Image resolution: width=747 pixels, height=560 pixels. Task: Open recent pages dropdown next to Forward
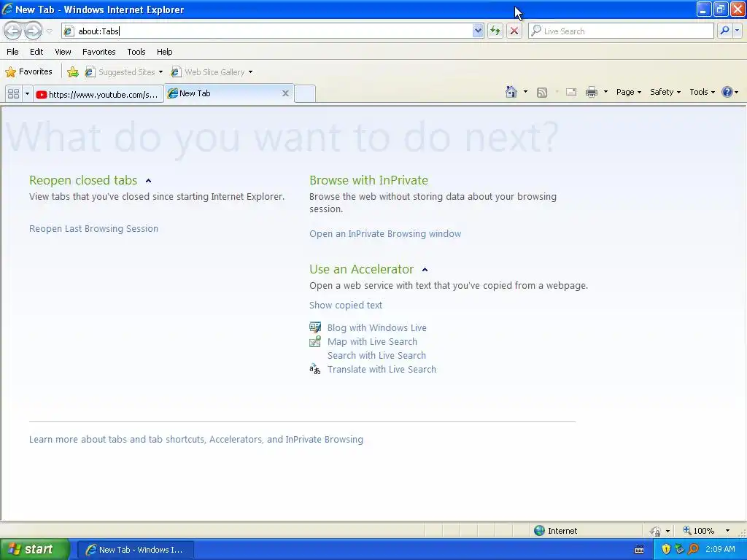[x=49, y=31]
